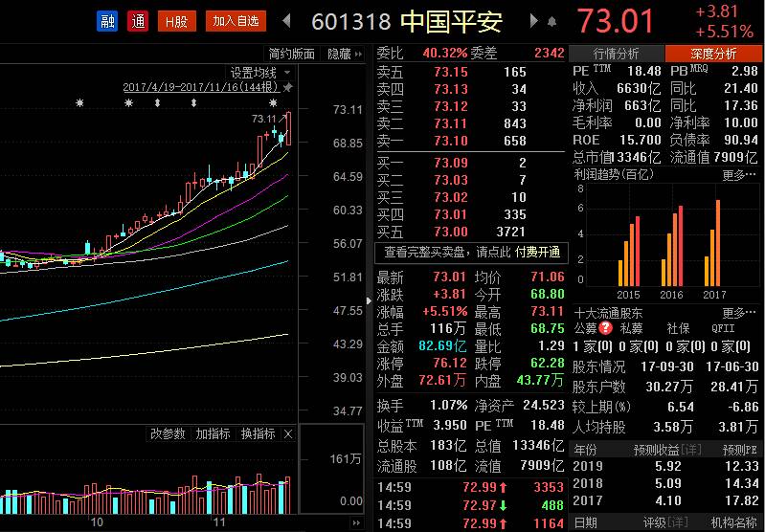Click the 内盘 value 43.77万

[540, 380]
